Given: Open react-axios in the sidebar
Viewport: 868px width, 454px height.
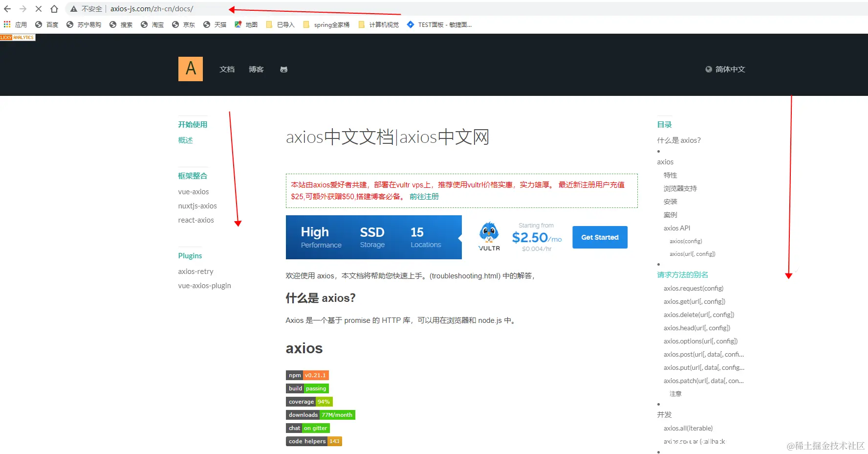Looking at the screenshot, I should pos(196,220).
